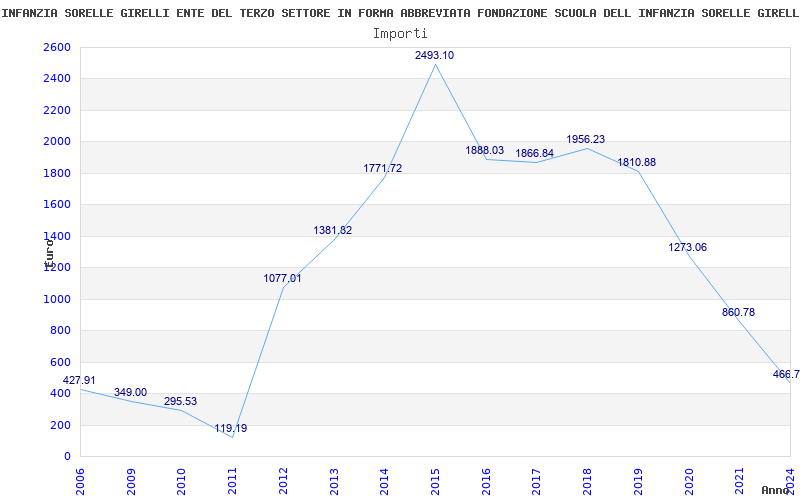Click the 2493.10 peak value label
Viewport: 800px width, 500px height.
click(x=434, y=55)
